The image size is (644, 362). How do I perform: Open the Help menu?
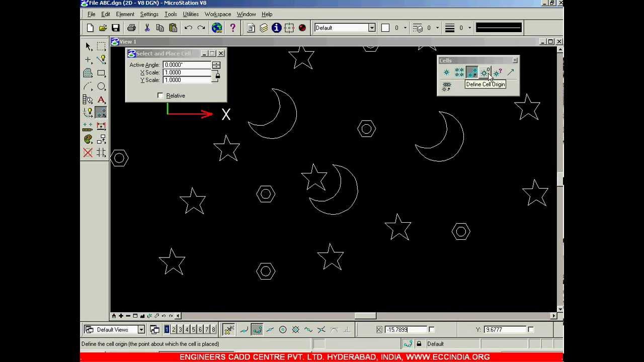(267, 14)
